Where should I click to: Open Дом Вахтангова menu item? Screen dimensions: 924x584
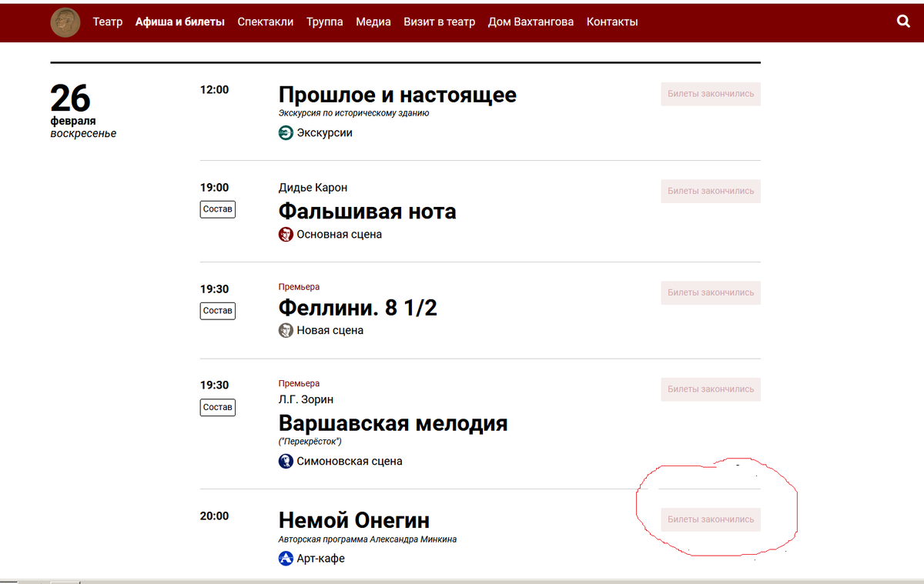[531, 22]
